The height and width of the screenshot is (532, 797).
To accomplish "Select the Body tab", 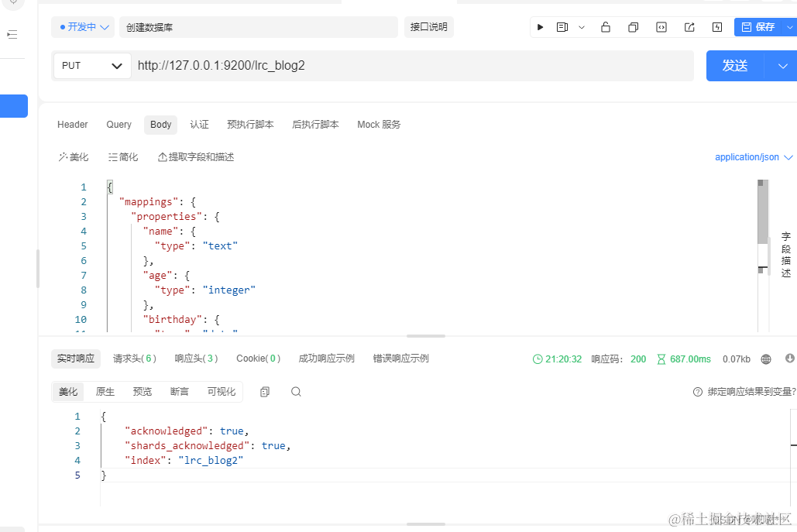I will point(160,125).
